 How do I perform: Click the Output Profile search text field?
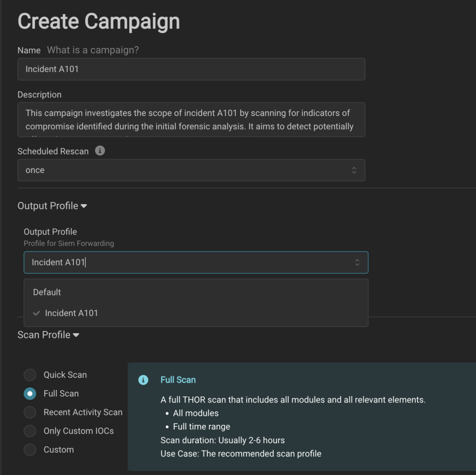coord(186,262)
